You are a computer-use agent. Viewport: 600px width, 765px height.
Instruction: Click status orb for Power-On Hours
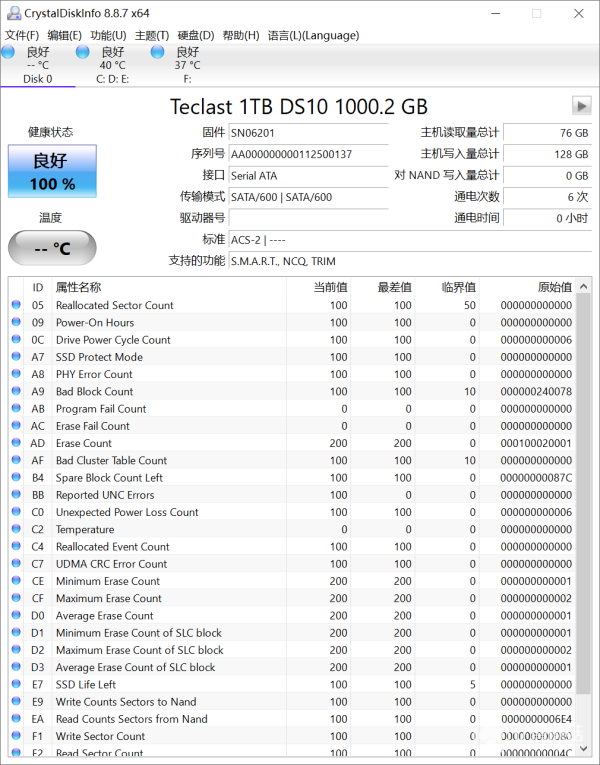click(16, 322)
